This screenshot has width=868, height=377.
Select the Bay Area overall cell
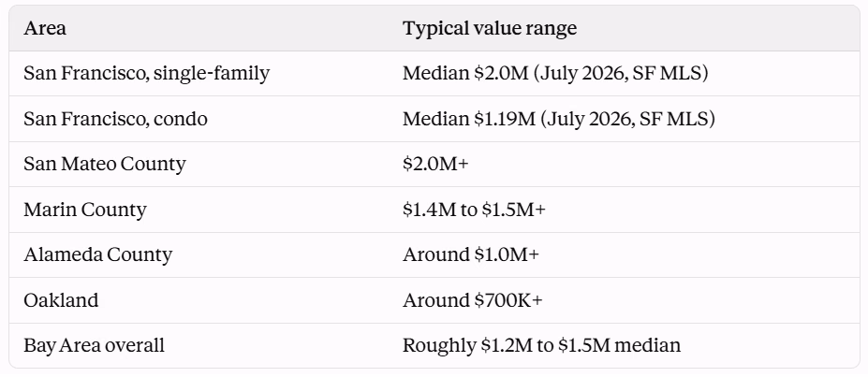tap(95, 345)
